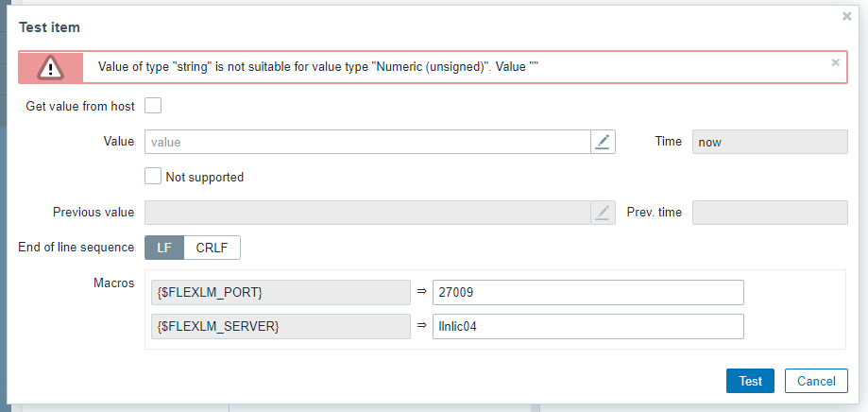Viewport: 868px width, 412px height.
Task: Click the Prev. time field
Action: (x=770, y=213)
